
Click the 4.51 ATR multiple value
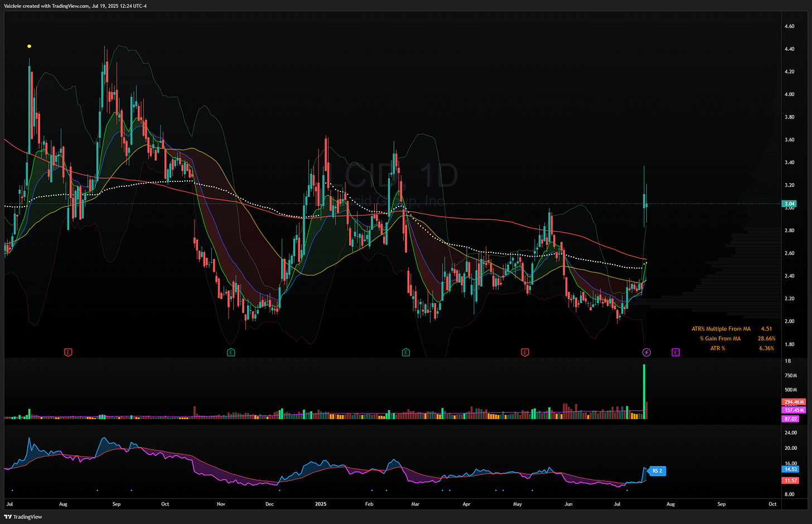pyautogui.click(x=766, y=329)
